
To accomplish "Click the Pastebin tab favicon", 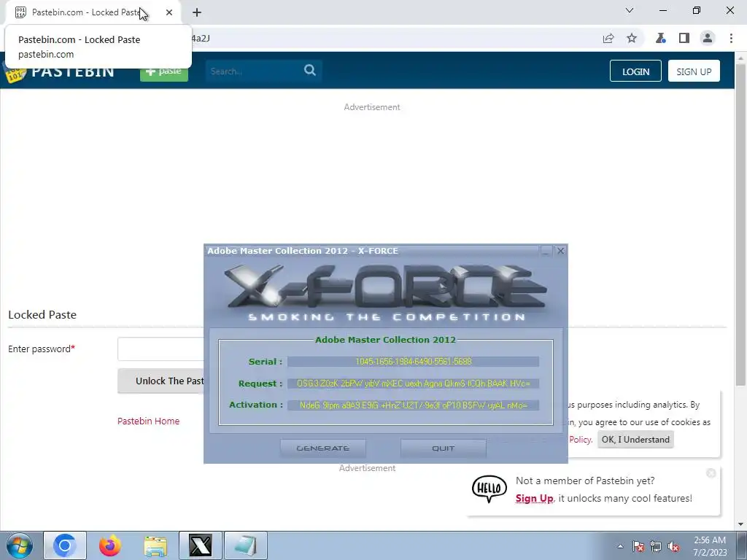I will (x=20, y=12).
